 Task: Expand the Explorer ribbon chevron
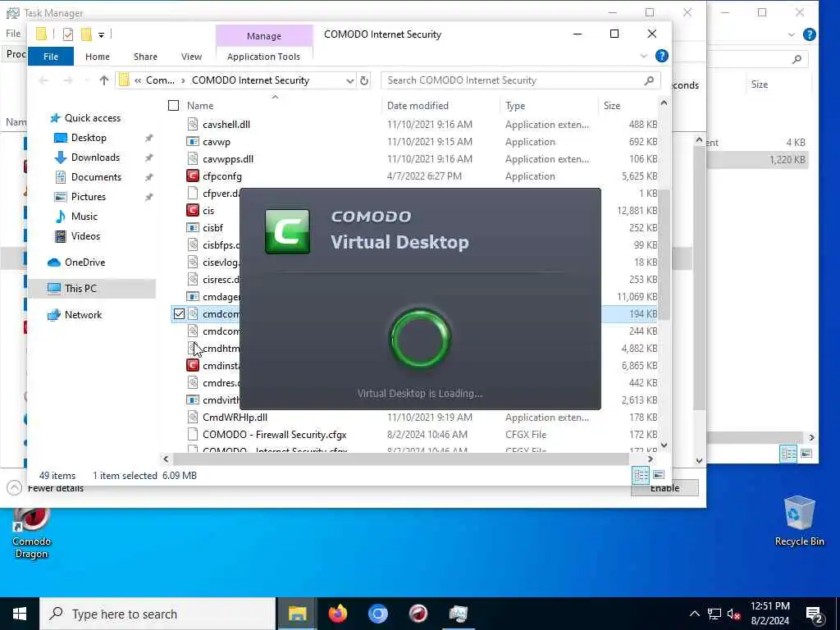[x=643, y=56]
